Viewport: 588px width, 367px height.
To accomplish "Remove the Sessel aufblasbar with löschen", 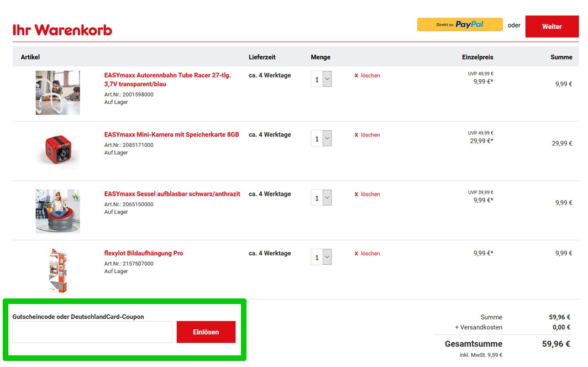I will point(368,195).
